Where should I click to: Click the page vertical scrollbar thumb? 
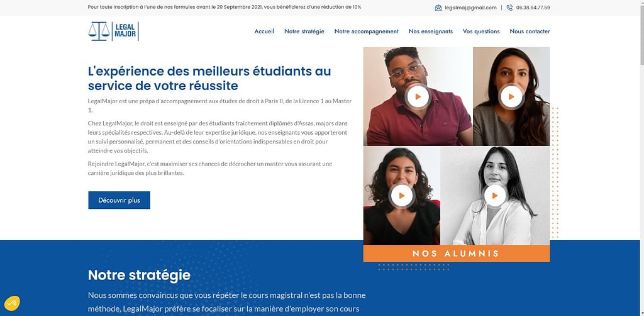tap(641, 34)
